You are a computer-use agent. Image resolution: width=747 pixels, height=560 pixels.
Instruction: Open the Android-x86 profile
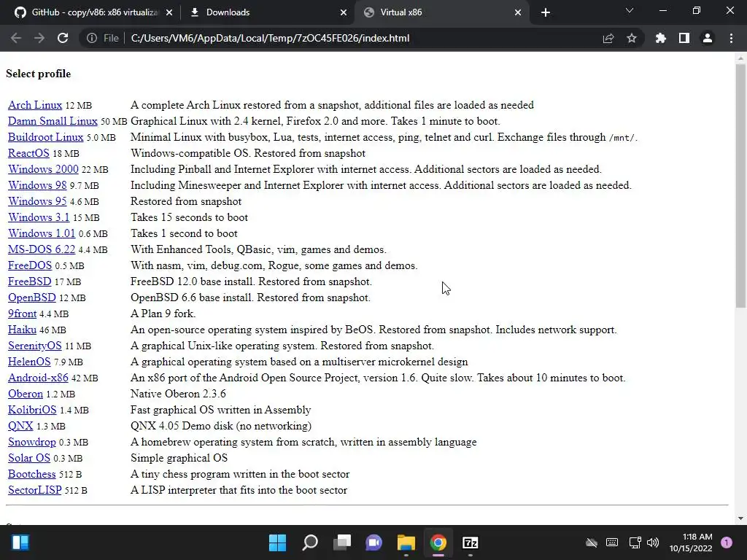(x=38, y=378)
